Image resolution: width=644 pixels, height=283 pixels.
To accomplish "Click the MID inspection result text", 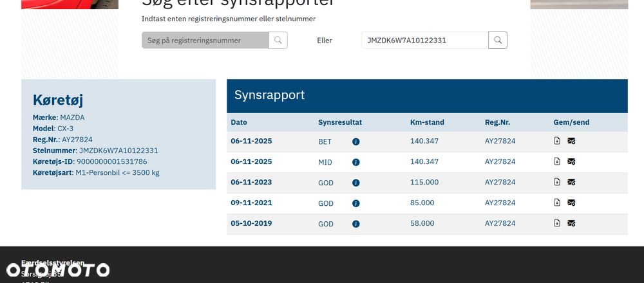I will pos(325,163).
